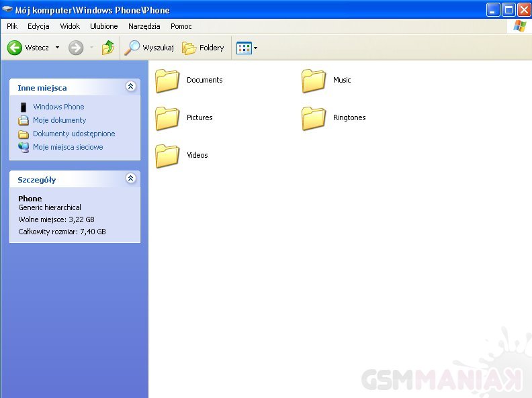Open the Videos folder icon
Screen dimensions: 532x398
[x=167, y=156]
